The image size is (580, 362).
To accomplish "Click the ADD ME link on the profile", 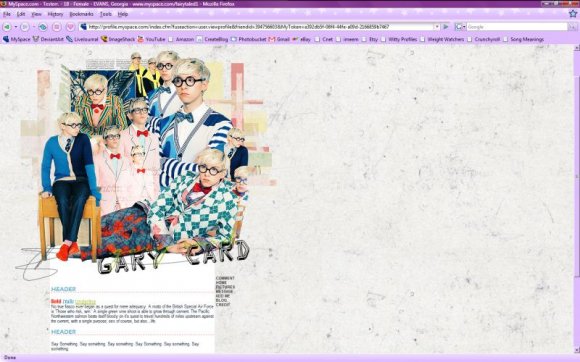I will click(x=223, y=296).
